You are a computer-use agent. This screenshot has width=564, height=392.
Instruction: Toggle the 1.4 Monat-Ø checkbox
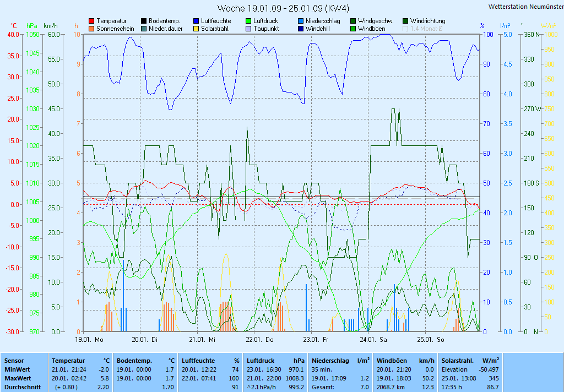tap(405, 29)
